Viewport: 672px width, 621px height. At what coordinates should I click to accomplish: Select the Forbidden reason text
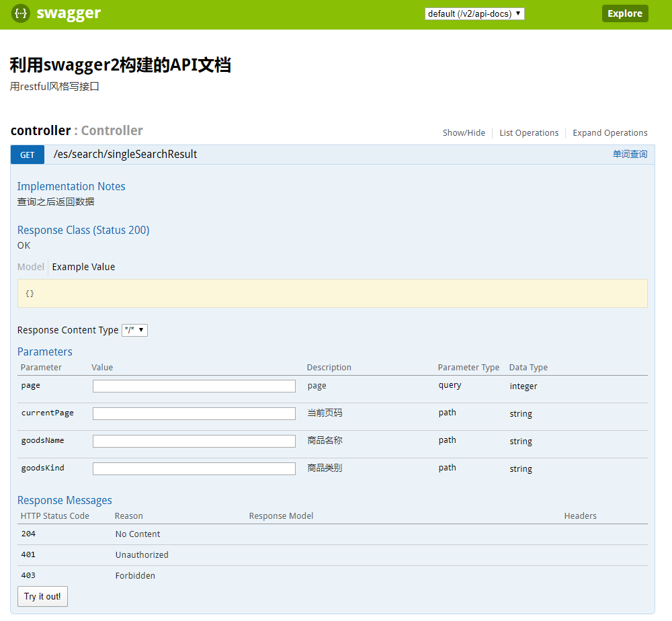[x=135, y=575]
